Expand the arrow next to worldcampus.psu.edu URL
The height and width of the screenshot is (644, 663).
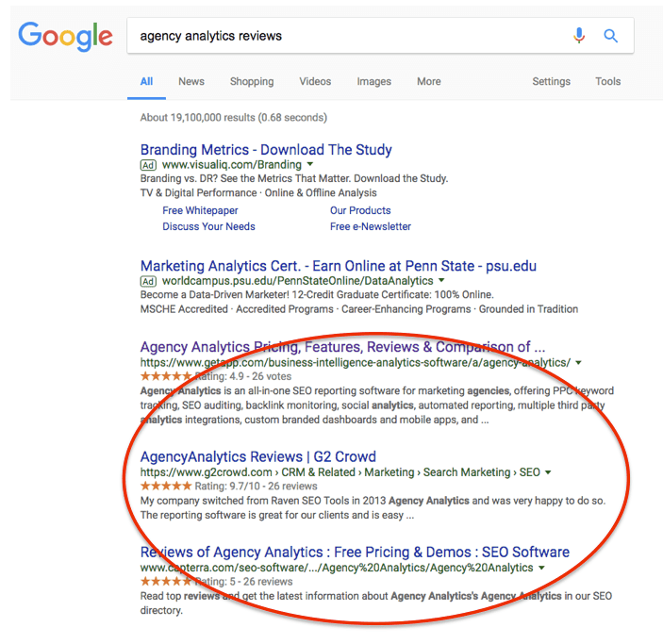[441, 280]
